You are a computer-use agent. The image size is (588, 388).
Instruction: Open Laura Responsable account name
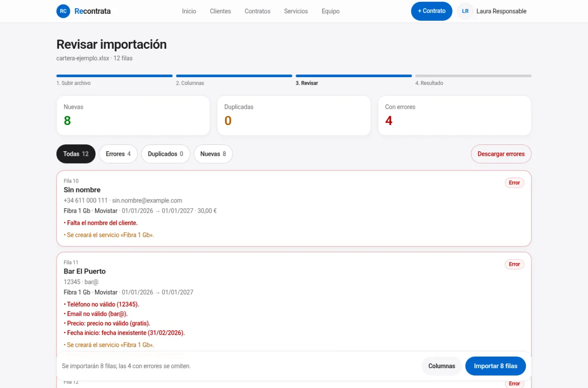click(502, 11)
